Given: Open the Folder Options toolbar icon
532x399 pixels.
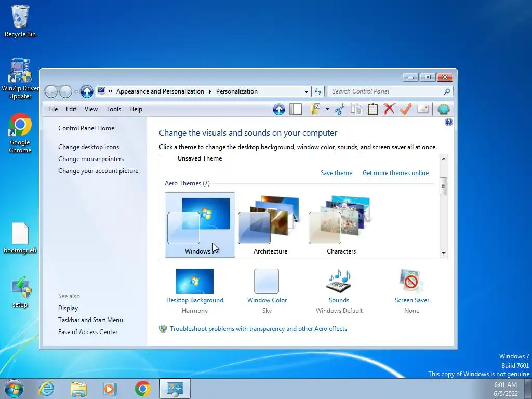Looking at the screenshot, I should (315, 109).
